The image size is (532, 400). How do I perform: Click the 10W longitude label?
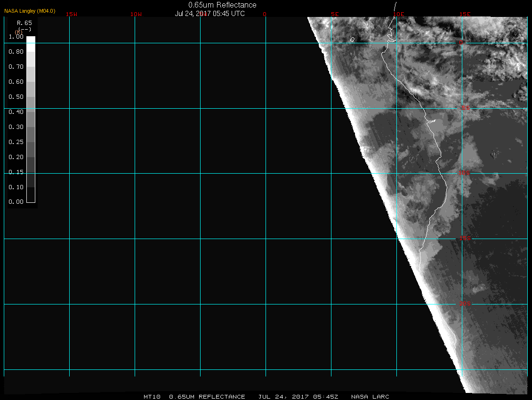tap(136, 14)
